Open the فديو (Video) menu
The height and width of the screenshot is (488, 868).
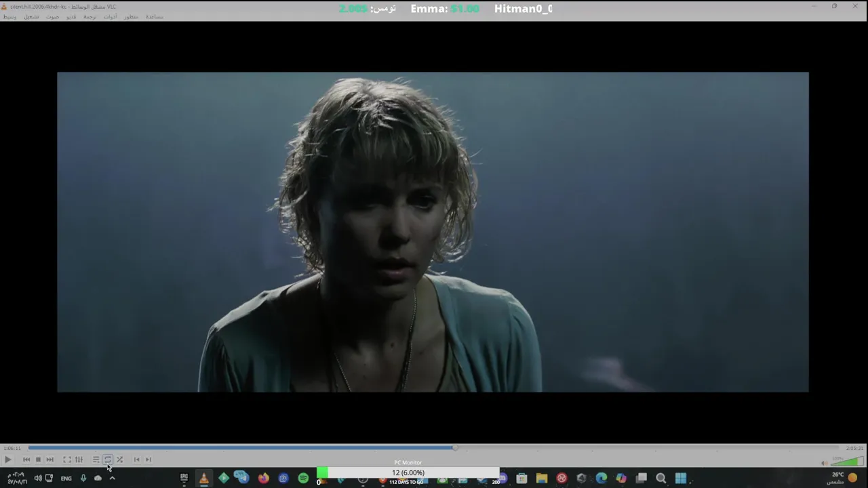click(x=71, y=16)
